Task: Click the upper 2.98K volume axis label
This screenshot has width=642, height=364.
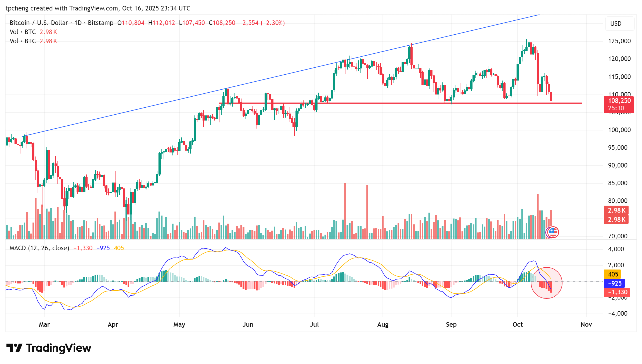Action: tap(616, 210)
